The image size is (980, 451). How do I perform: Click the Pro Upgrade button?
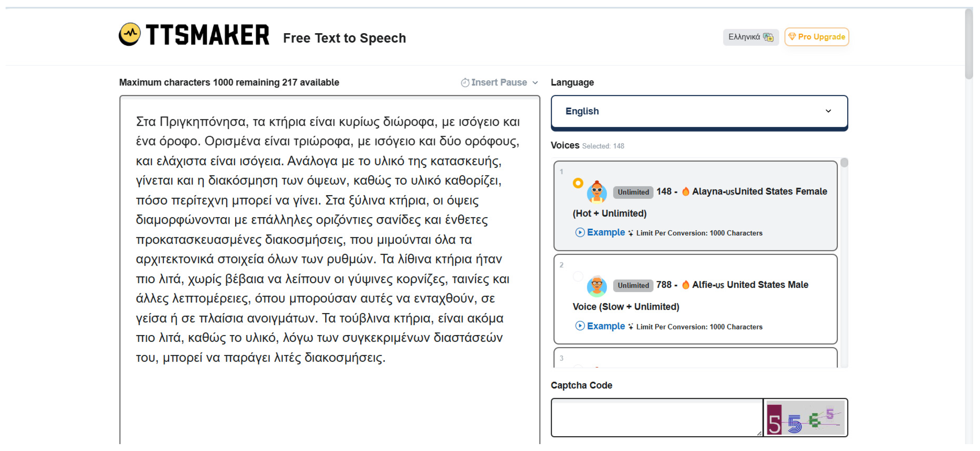coord(816,37)
